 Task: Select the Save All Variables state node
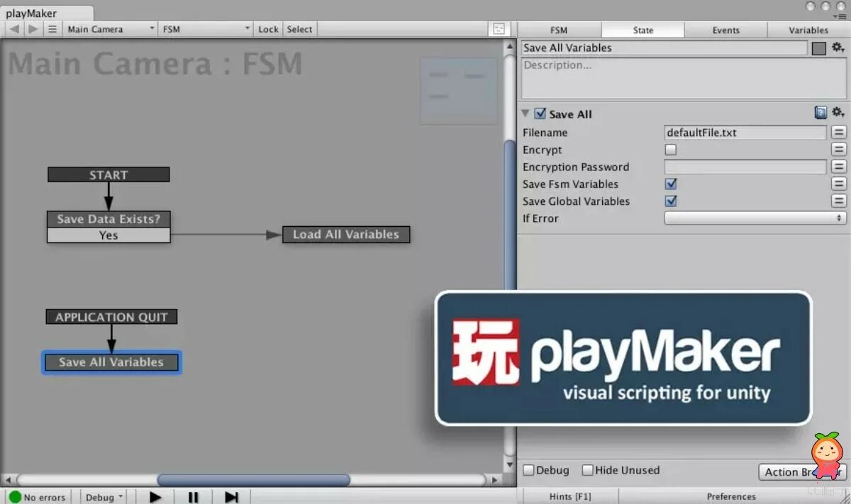pyautogui.click(x=111, y=362)
